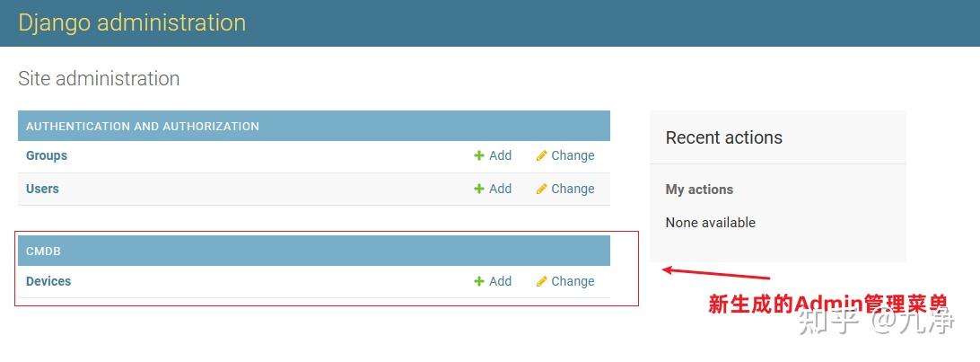This screenshot has height=362, width=980.
Task: Click the green plus icon for Users
Action: click(x=479, y=189)
